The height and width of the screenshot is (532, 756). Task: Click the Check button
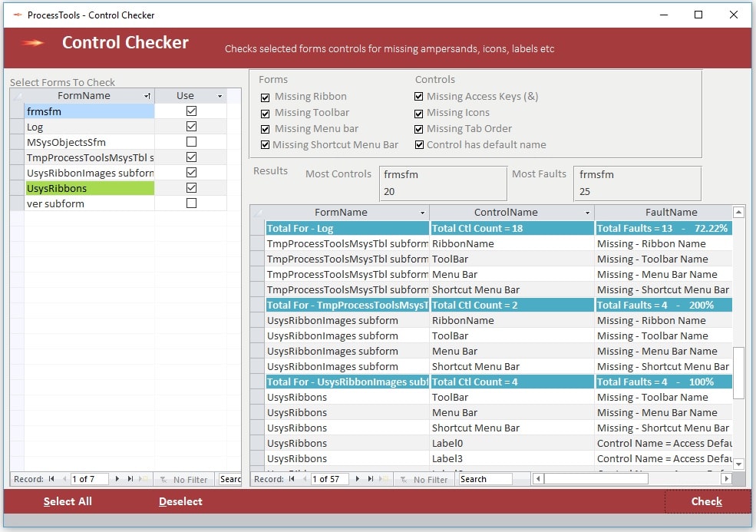(707, 501)
